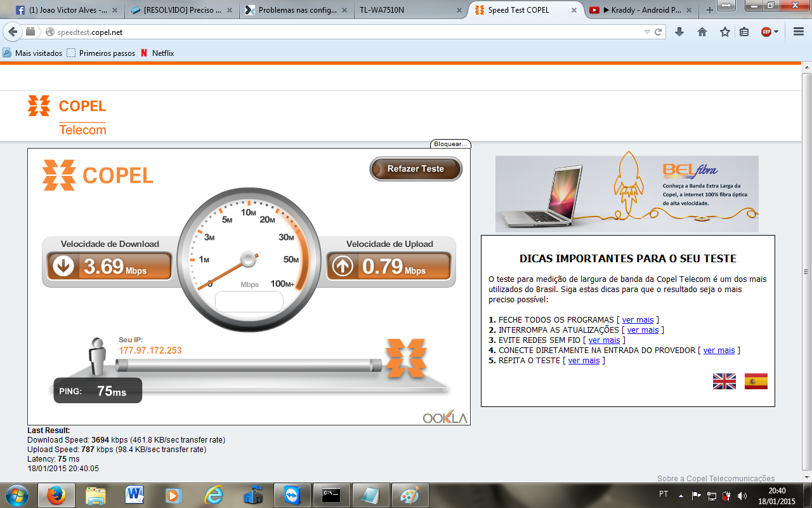
Task: Open 'ver mais' for Conecte Diretamente na Entrada
Action: coord(719,351)
